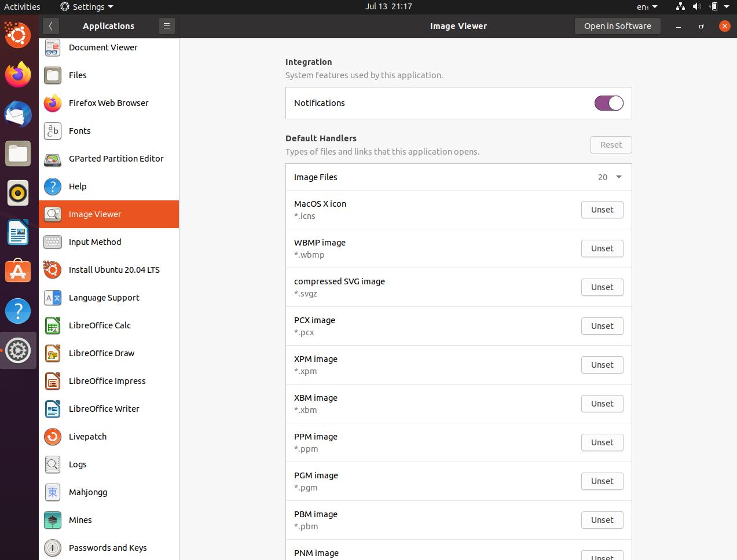This screenshot has width=737, height=560.
Task: Click the PNM image entry text
Action: pos(316,553)
